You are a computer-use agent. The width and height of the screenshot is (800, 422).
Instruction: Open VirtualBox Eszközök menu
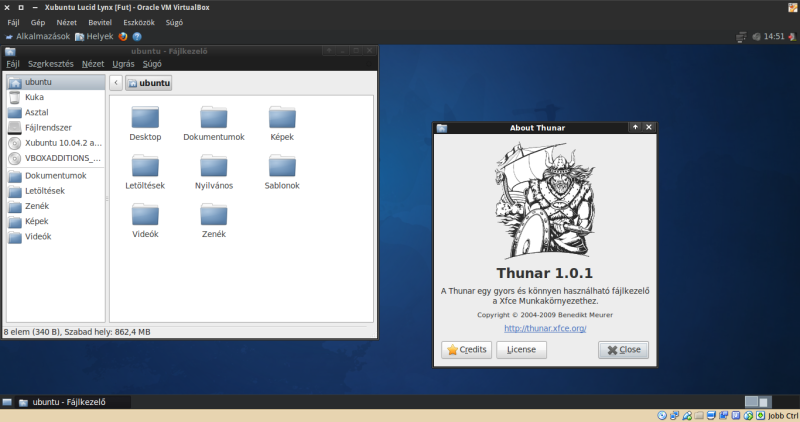click(139, 22)
